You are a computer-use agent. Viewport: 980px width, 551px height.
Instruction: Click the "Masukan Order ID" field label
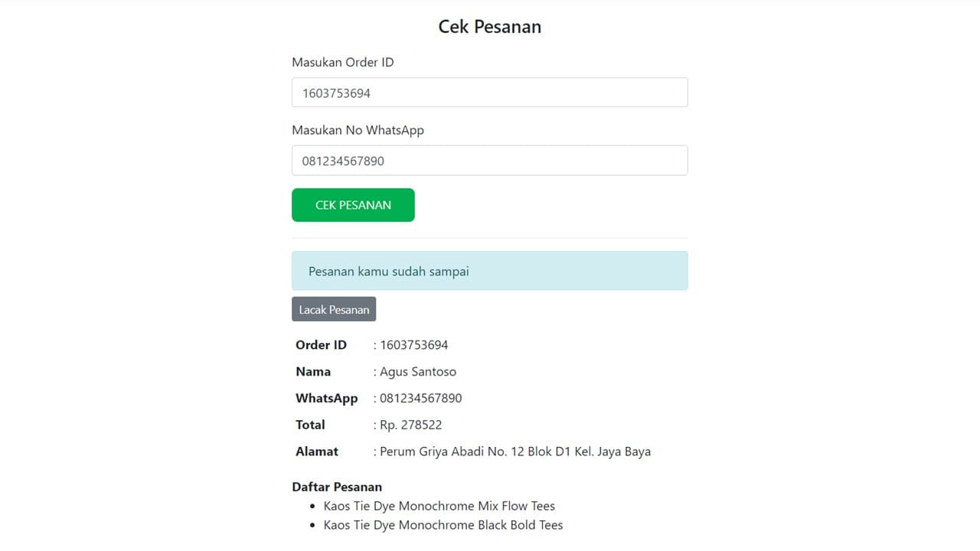pos(343,62)
